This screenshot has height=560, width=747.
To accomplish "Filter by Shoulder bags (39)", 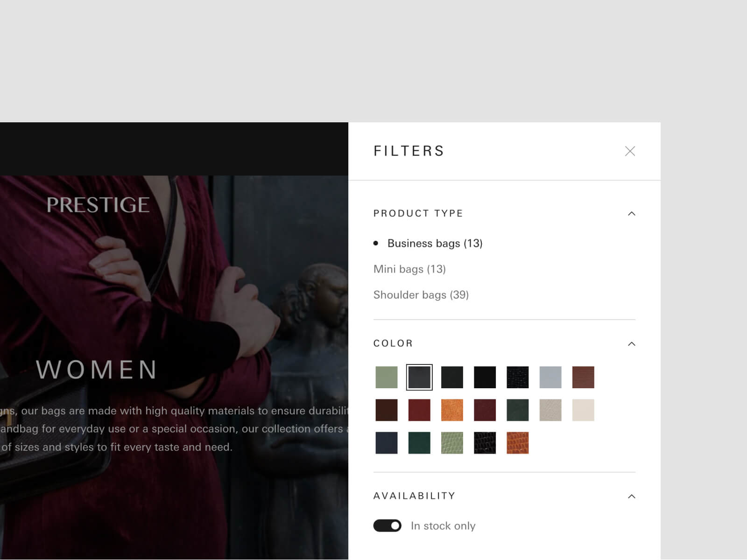I will [x=421, y=295].
